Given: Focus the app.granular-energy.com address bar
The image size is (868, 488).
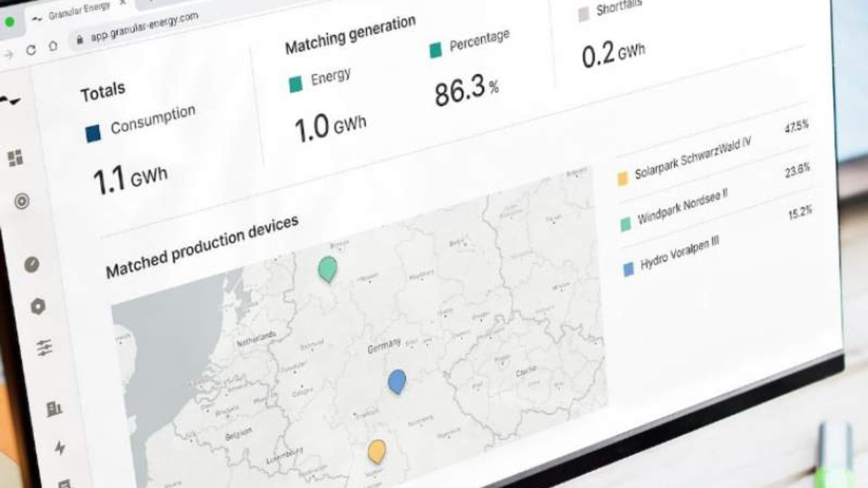Looking at the screenshot, I should coord(144,26).
